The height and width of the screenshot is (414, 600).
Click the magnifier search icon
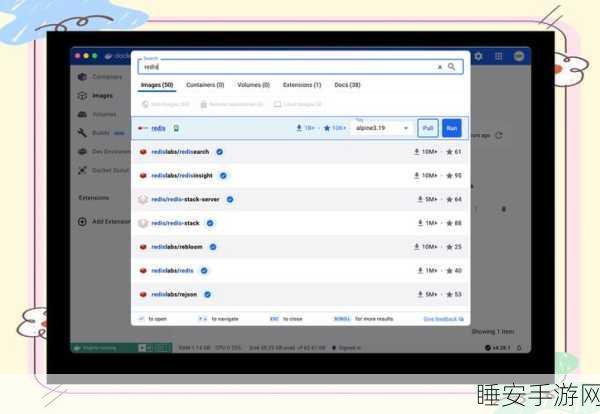coord(452,67)
